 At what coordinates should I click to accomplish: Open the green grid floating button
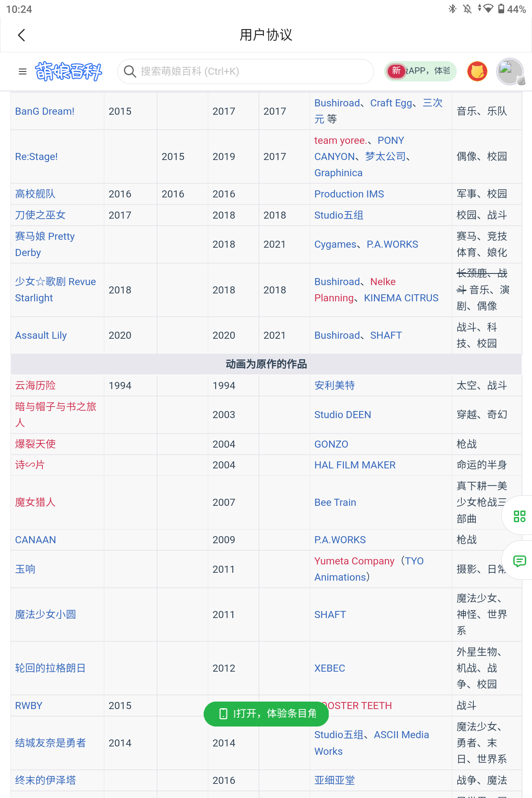pyautogui.click(x=520, y=516)
